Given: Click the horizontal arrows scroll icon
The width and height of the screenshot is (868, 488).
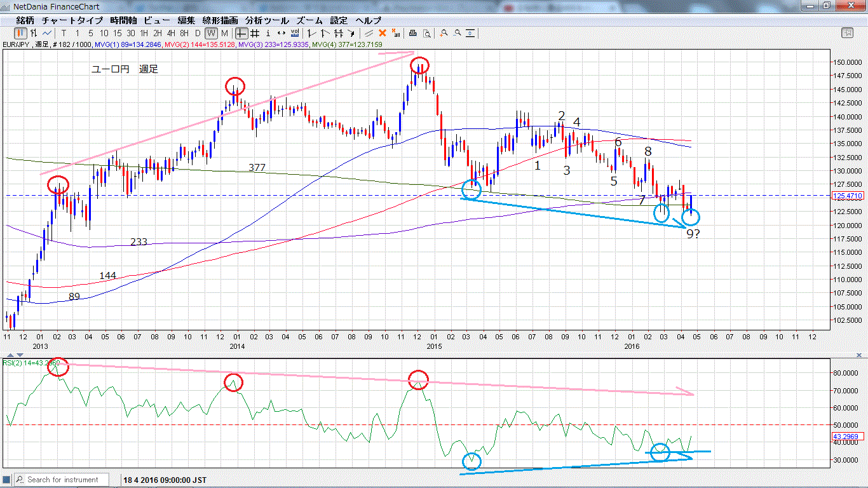Looking at the screenshot, I should tap(281, 32).
